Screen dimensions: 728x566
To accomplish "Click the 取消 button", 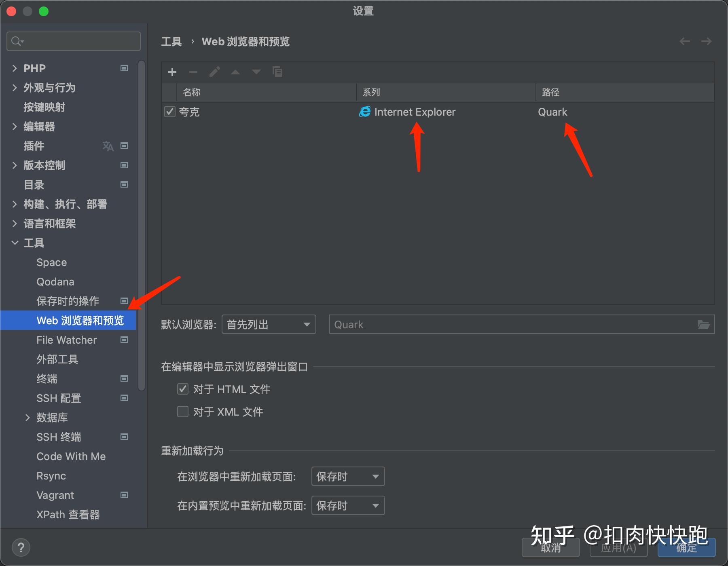I will (x=550, y=548).
